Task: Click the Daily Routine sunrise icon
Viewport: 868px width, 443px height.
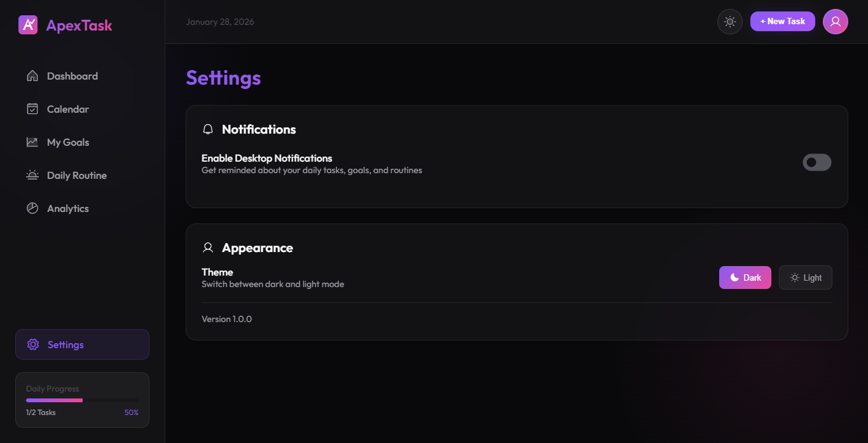Action: pos(32,174)
